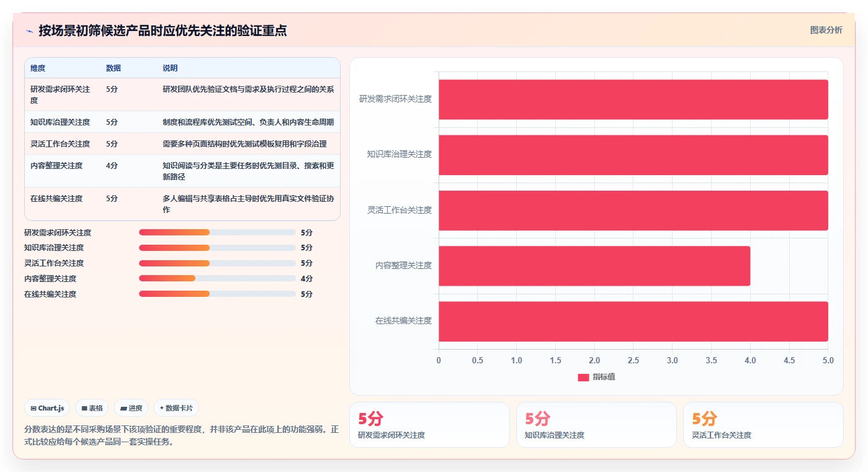Click description 研发团队优先验证文档与需求及执行过程之间的关系
The width and height of the screenshot is (868, 472).
[x=248, y=89]
